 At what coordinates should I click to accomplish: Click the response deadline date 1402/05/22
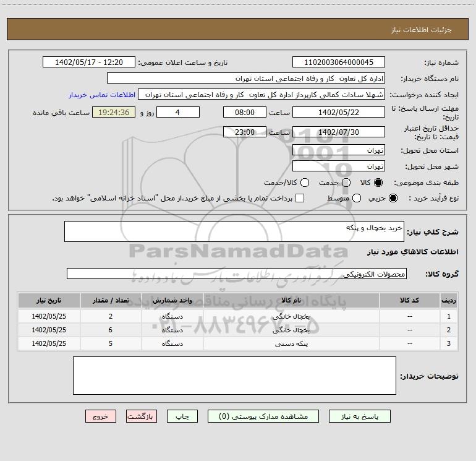339,112
